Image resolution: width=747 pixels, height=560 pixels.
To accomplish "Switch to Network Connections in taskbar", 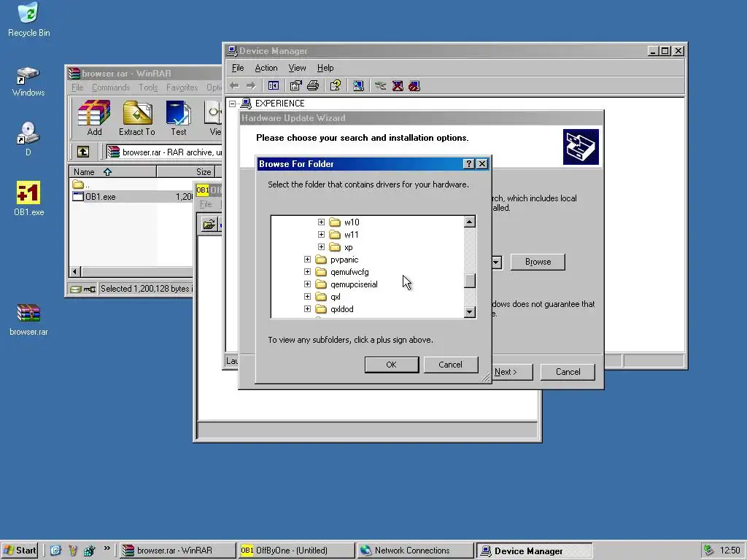I will tap(415, 550).
